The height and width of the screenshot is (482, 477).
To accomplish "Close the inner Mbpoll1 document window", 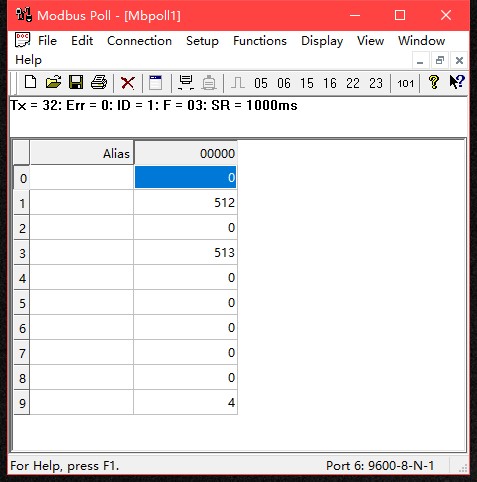I will (459, 61).
